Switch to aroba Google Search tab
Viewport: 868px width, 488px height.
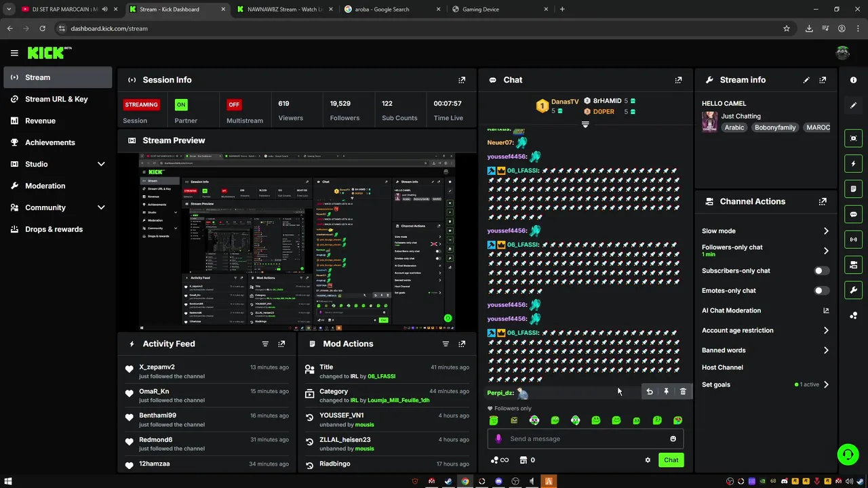point(391,9)
